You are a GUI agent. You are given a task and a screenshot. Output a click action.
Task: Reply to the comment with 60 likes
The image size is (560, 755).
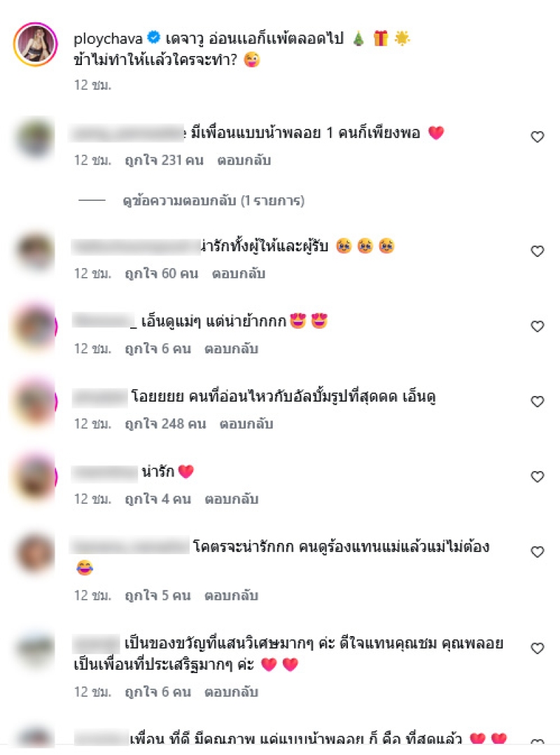tap(238, 274)
